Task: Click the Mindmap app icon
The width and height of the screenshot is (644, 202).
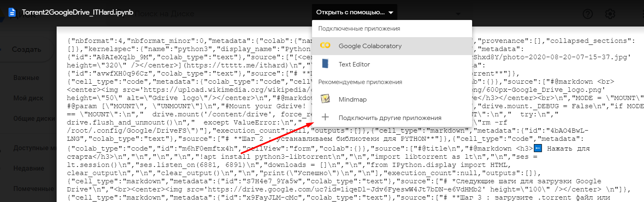Action: coord(325,99)
